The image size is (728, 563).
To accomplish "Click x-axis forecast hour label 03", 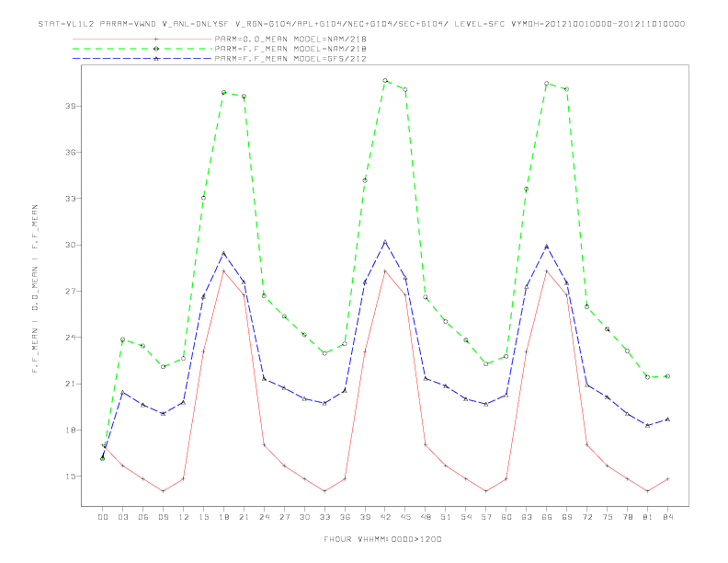I will click(122, 517).
